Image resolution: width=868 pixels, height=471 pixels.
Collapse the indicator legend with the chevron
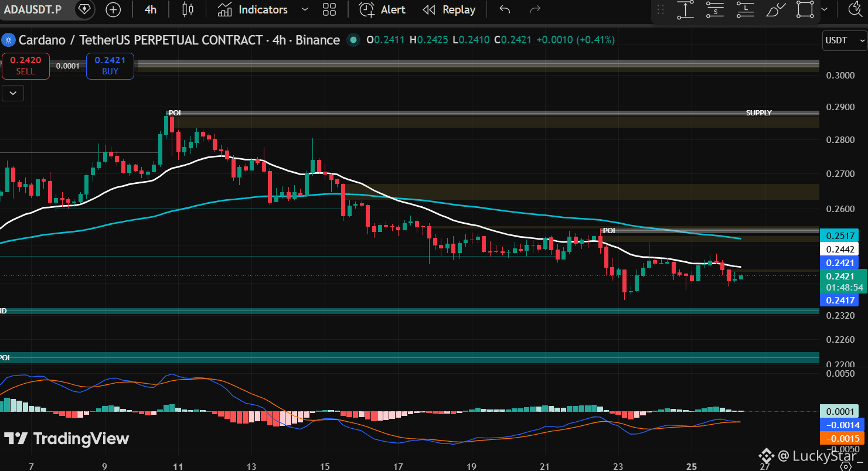[13, 93]
